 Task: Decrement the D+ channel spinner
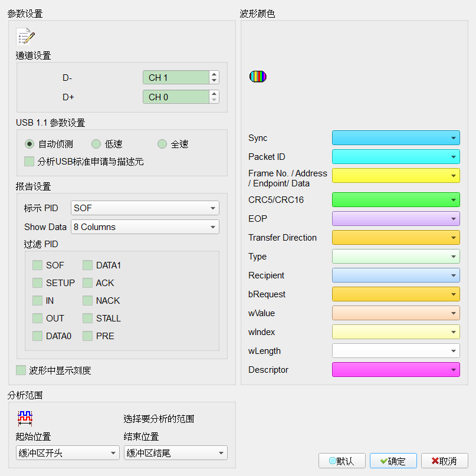click(x=214, y=100)
